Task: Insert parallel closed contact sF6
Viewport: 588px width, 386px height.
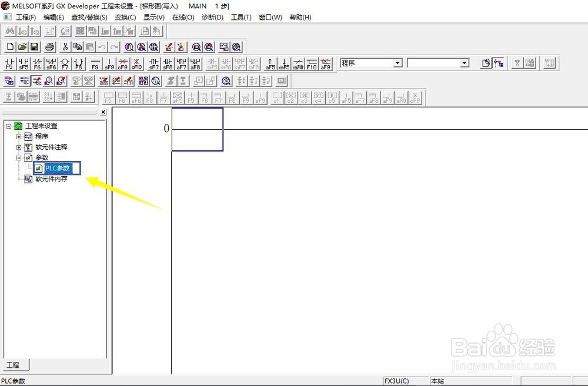Action: (51, 63)
